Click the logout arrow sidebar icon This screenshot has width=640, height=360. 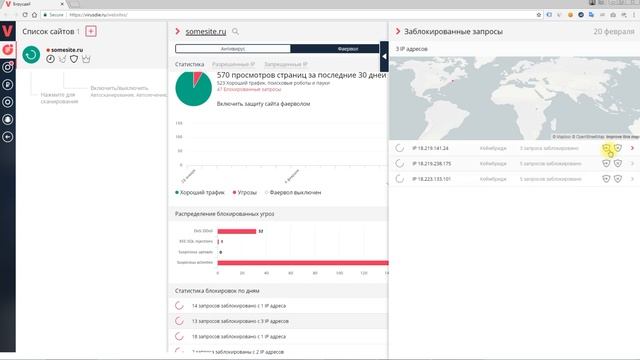point(7,137)
